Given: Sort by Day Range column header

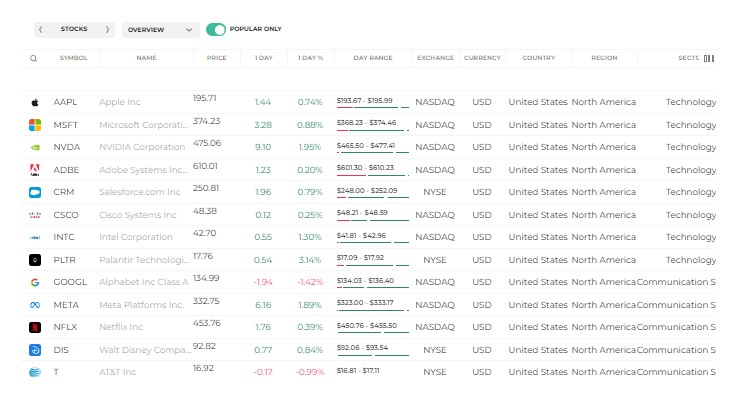Looking at the screenshot, I should coord(373,58).
